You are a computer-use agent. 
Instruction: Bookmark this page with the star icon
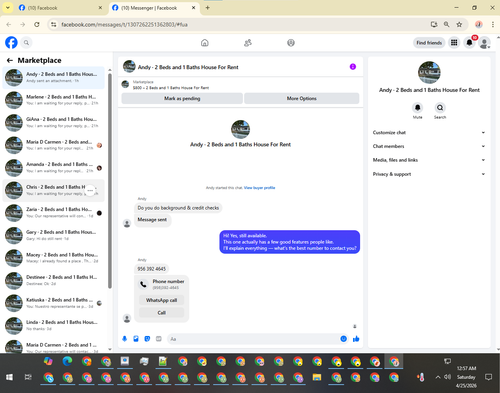[x=459, y=24]
